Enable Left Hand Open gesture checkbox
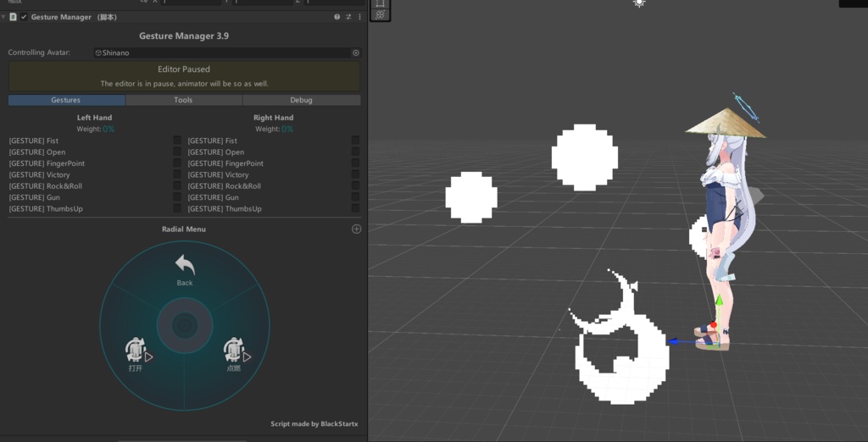Image resolution: width=868 pixels, height=442 pixels. click(x=177, y=152)
